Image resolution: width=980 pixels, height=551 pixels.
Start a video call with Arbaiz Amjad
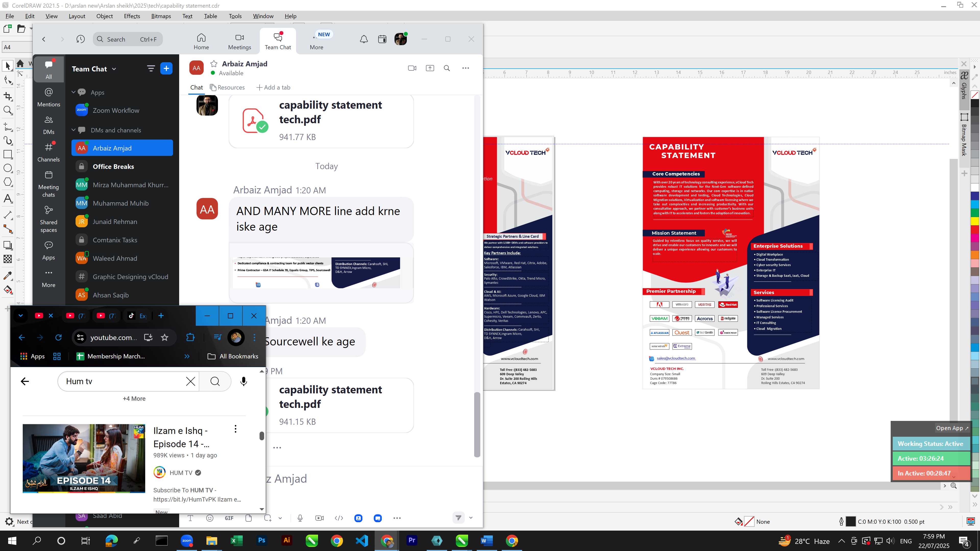coord(412,68)
